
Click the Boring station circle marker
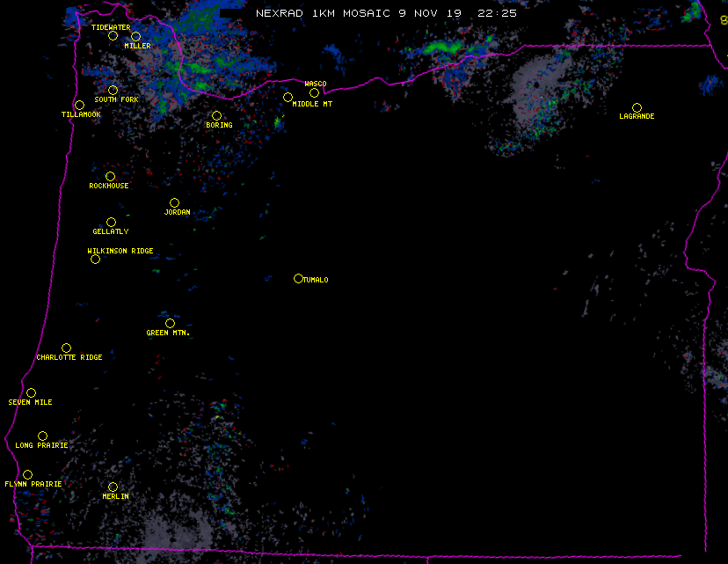pyautogui.click(x=216, y=116)
